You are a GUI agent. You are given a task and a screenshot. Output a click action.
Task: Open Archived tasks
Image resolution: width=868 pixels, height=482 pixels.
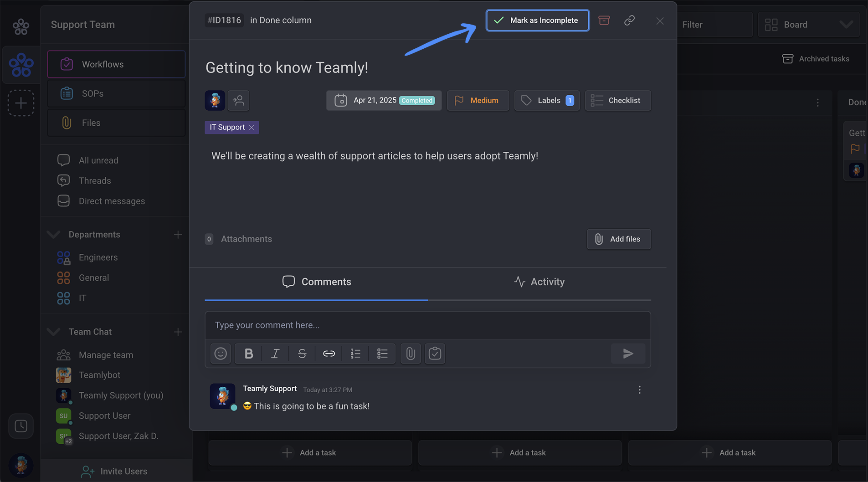point(816,59)
